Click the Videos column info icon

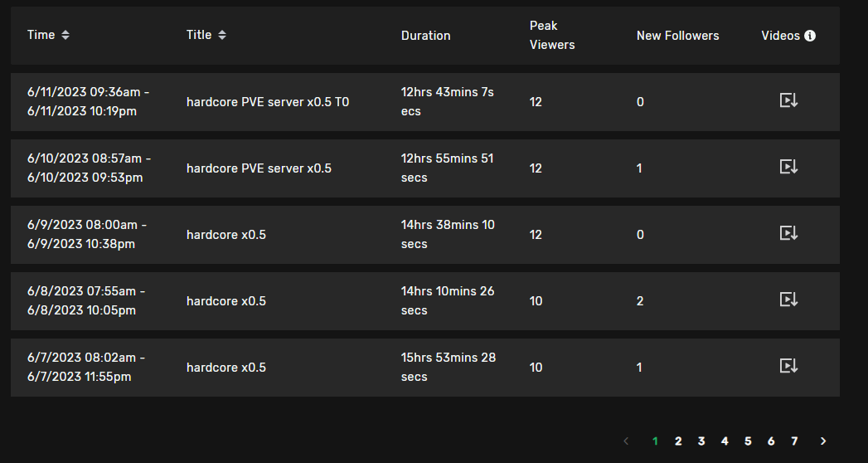(x=810, y=36)
